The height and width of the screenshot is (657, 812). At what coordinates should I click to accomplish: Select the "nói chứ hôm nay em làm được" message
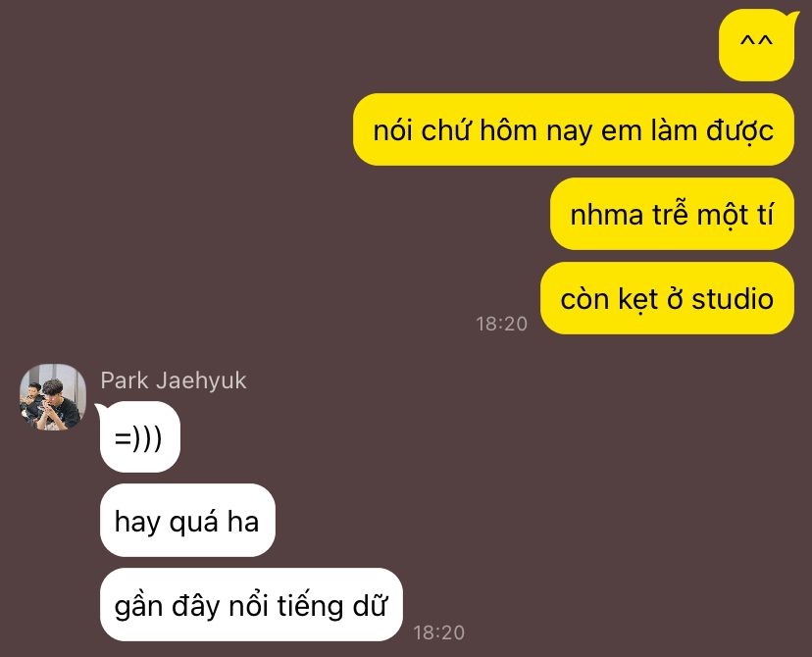(x=574, y=129)
